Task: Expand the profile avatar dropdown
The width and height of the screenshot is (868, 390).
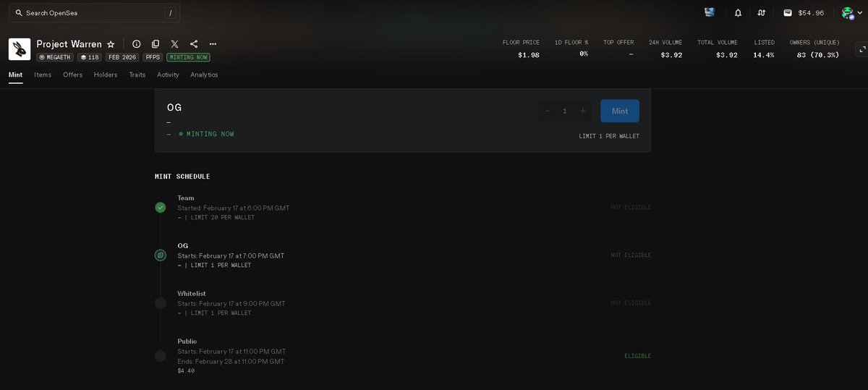Action: [x=852, y=13]
